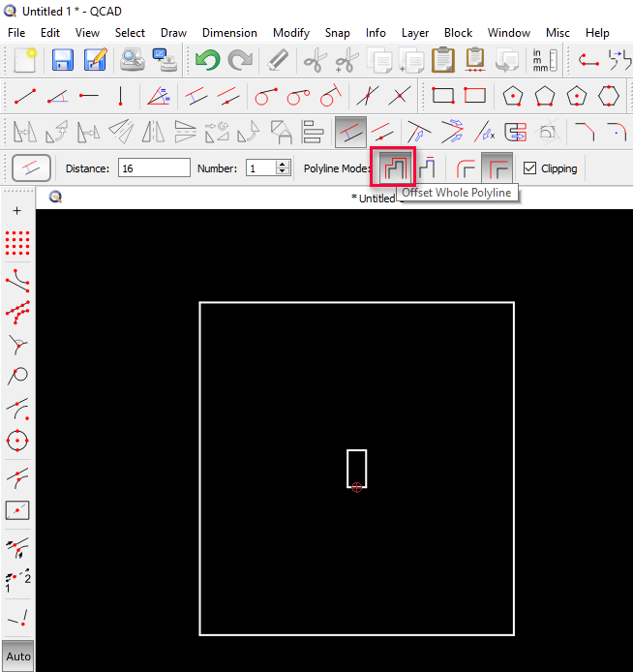Undo the last action

tap(208, 60)
